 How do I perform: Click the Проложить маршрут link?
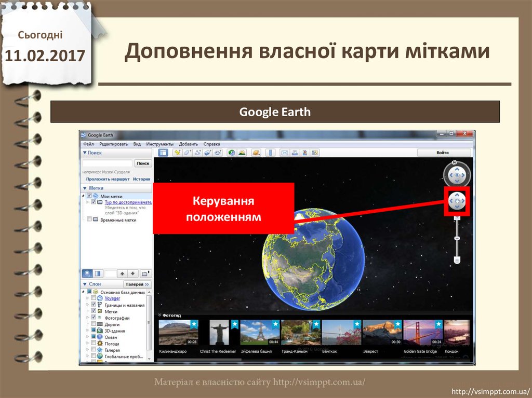click(108, 179)
